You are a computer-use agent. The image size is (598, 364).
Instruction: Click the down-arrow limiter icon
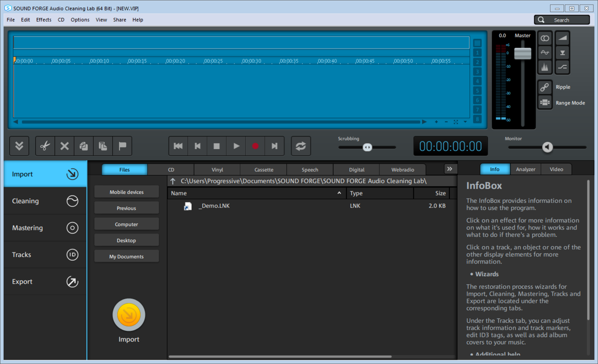tap(562, 53)
